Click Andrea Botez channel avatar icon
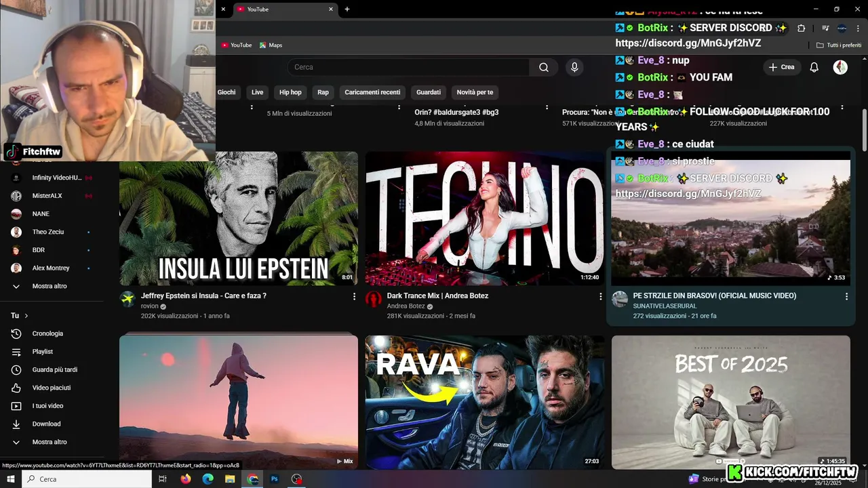The width and height of the screenshot is (868, 488). pos(374,300)
